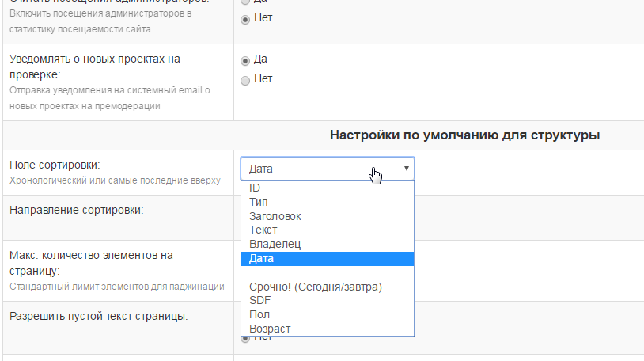Choose 'Срочно! (Сегодня/завтра)' sort option

tap(328, 287)
